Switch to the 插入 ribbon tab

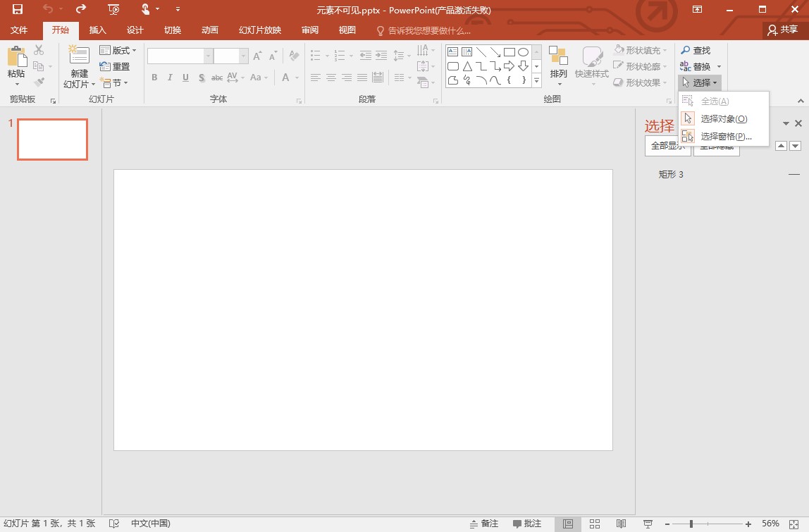97,30
